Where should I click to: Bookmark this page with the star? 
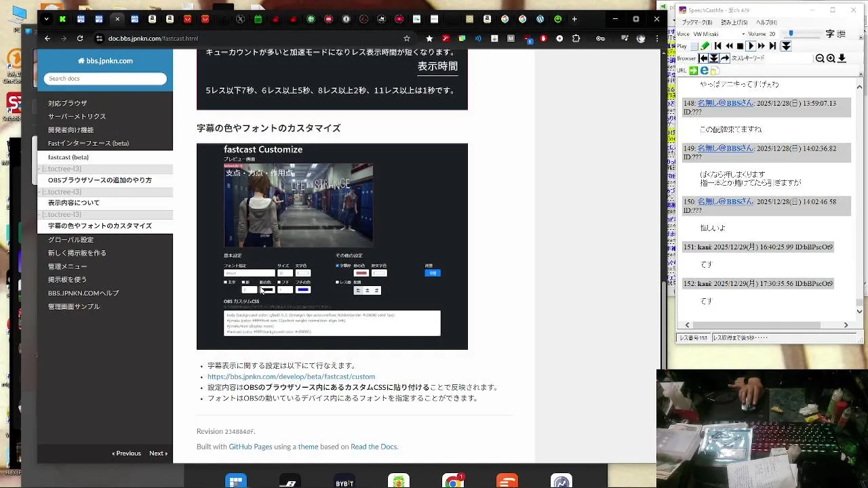407,39
